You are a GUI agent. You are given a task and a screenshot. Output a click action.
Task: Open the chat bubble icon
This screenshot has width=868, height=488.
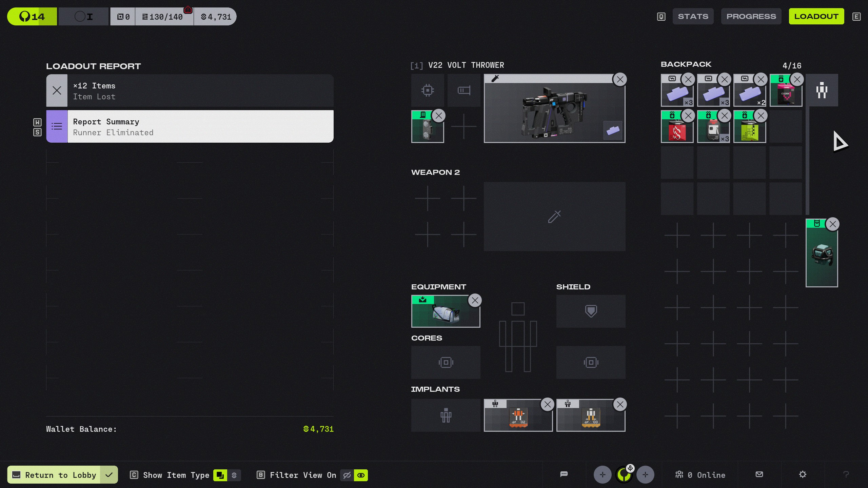click(564, 474)
